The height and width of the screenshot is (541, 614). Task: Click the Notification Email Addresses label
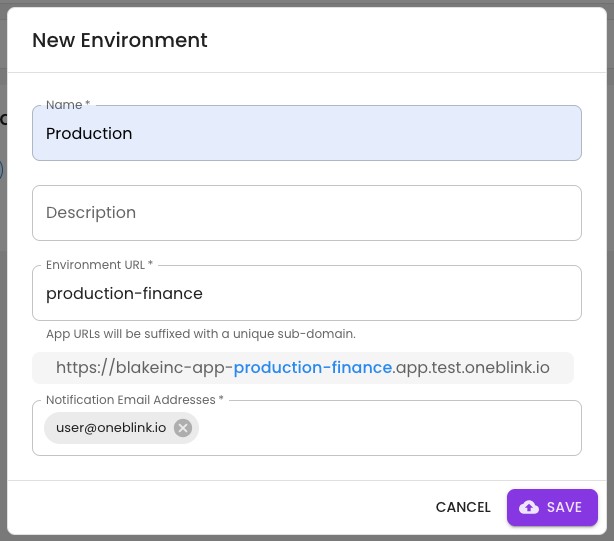pyautogui.click(x=134, y=399)
